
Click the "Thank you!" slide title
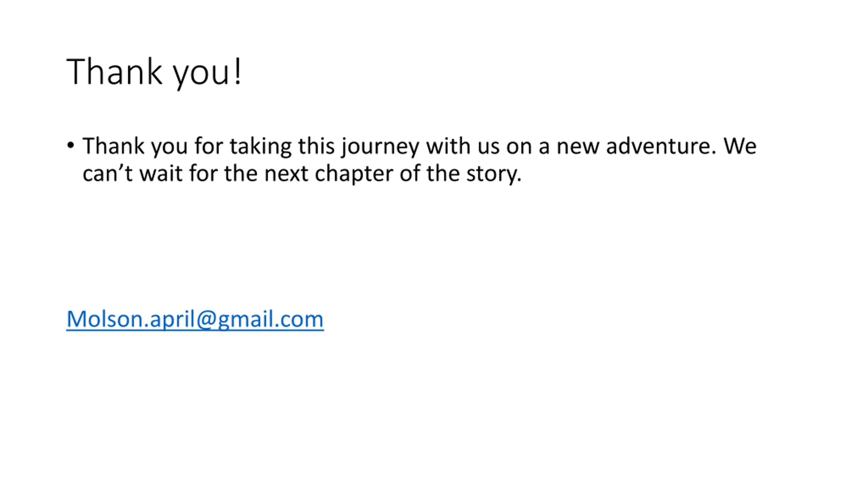tap(154, 72)
